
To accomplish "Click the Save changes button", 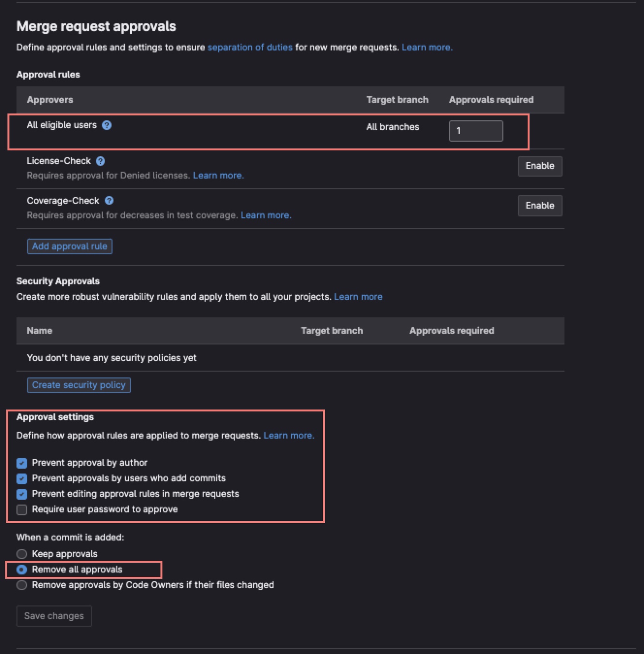I will coord(54,616).
